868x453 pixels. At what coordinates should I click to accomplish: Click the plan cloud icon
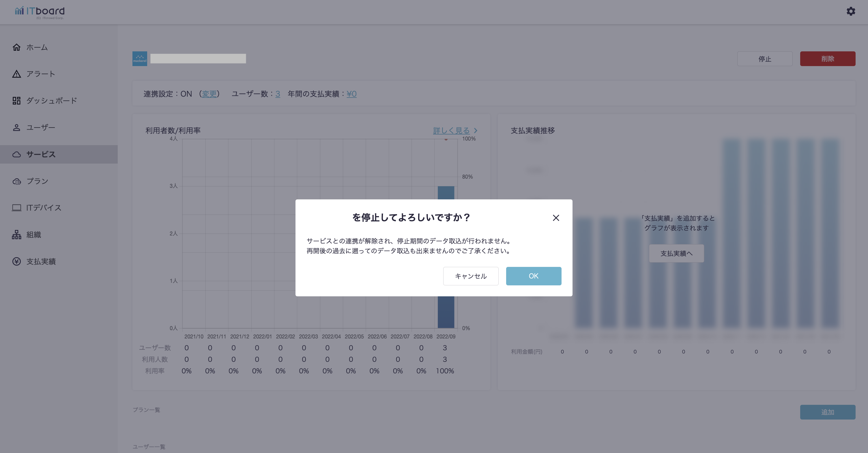click(16, 181)
